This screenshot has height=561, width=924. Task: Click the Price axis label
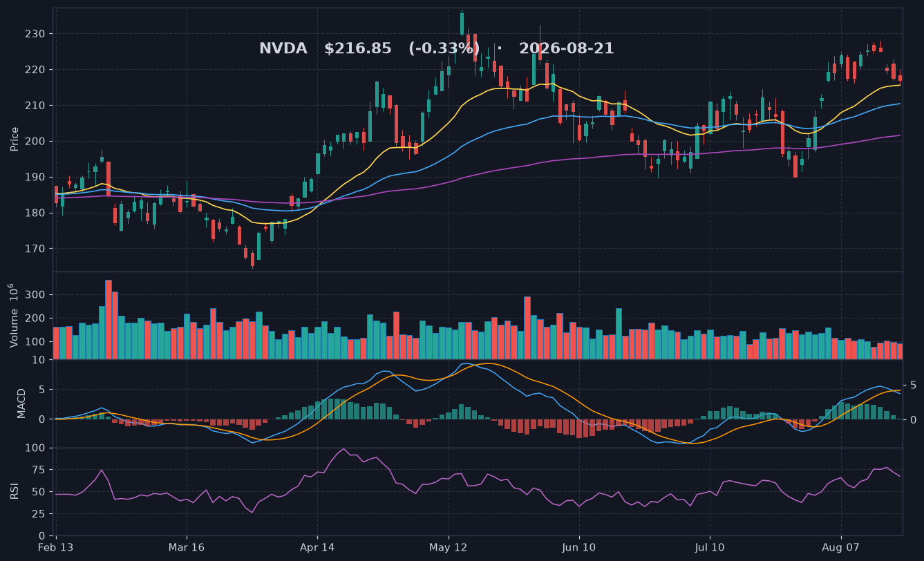[15, 139]
